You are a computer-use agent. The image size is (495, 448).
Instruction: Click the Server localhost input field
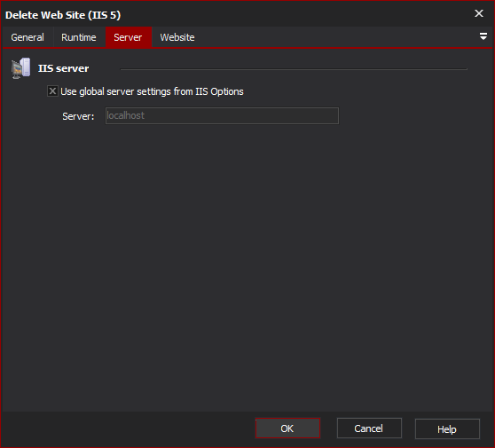coord(222,116)
